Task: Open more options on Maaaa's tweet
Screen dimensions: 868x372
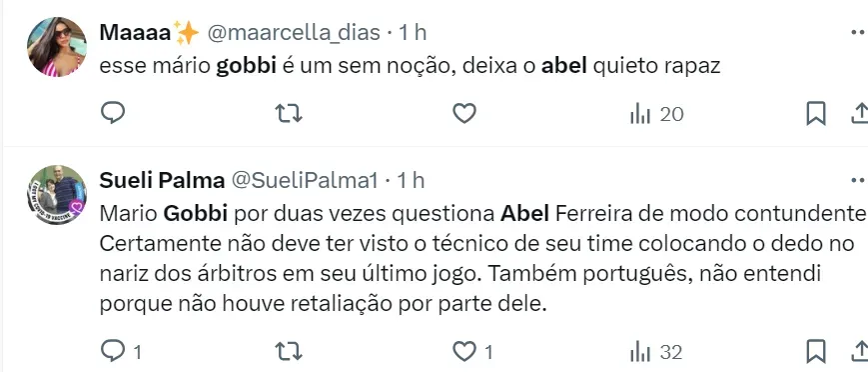Action: [859, 33]
